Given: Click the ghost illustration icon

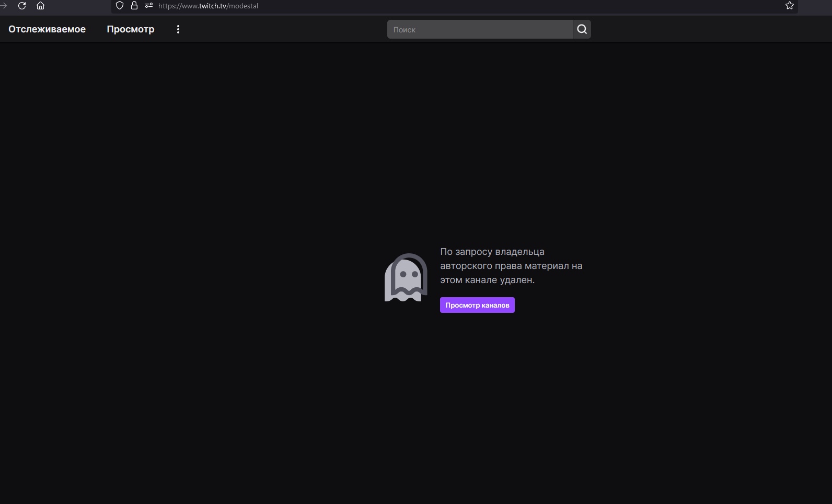Looking at the screenshot, I should (406, 277).
